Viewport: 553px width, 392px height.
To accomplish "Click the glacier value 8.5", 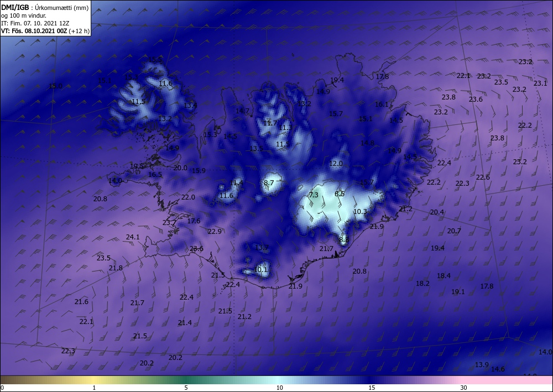I will [340, 194].
